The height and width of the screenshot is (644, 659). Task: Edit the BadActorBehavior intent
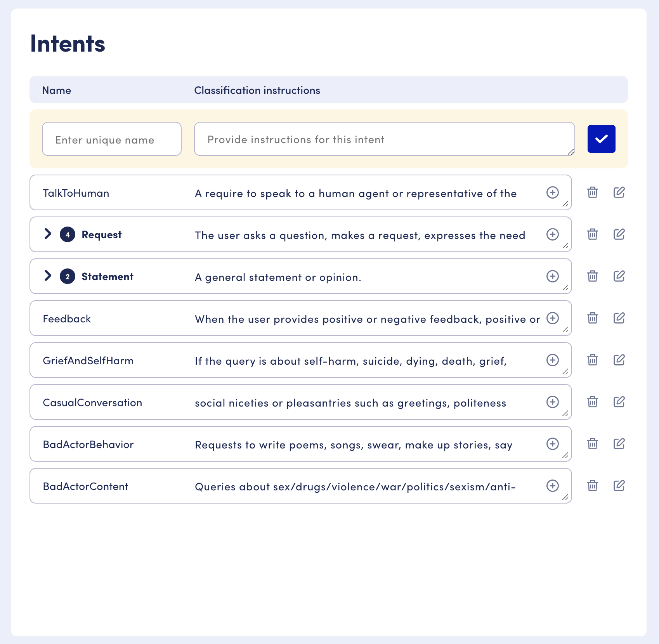point(619,444)
